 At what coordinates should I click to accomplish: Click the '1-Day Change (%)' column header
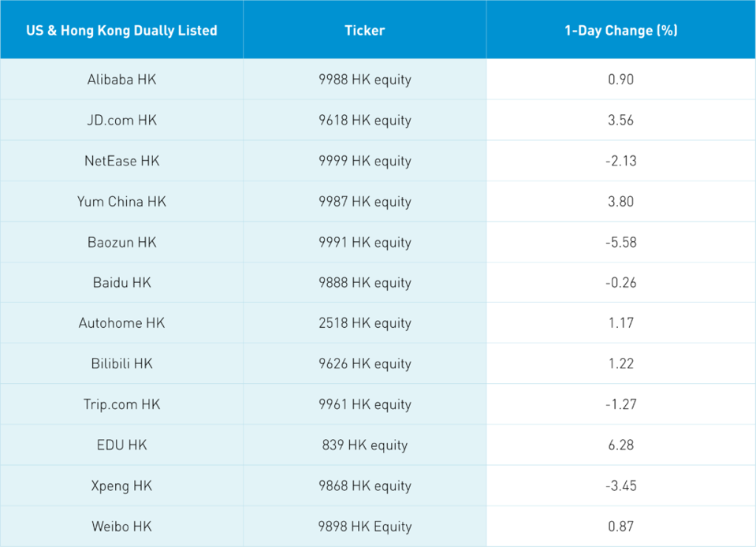(x=620, y=31)
